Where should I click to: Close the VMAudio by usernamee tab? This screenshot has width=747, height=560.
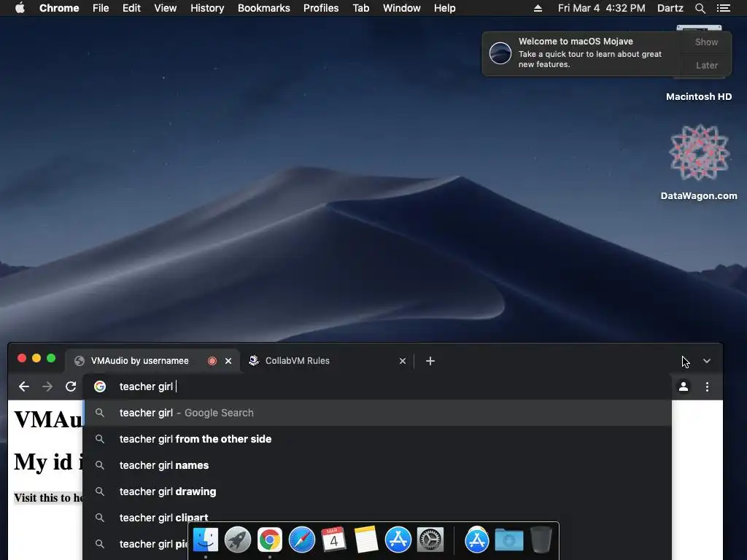tap(228, 361)
